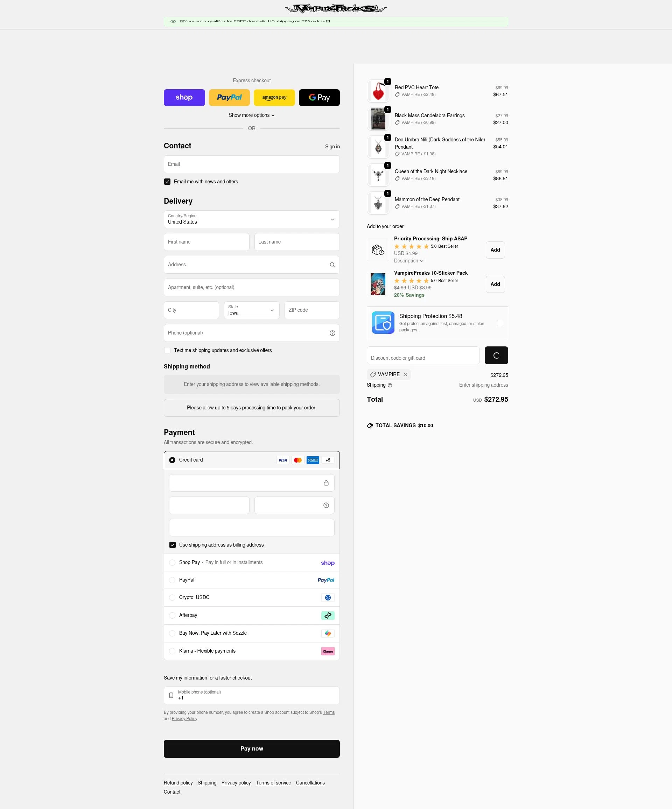
Task: Enable text me shipping updates checkbox
Action: click(167, 351)
